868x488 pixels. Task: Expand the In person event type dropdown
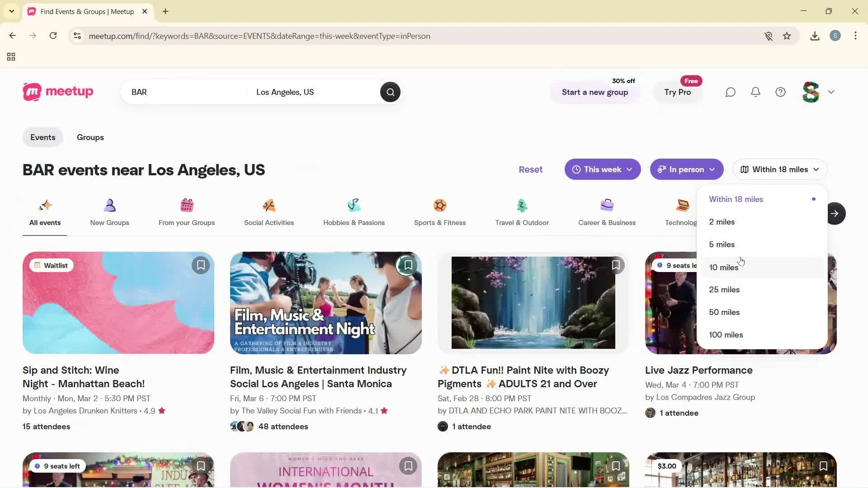[x=686, y=169]
